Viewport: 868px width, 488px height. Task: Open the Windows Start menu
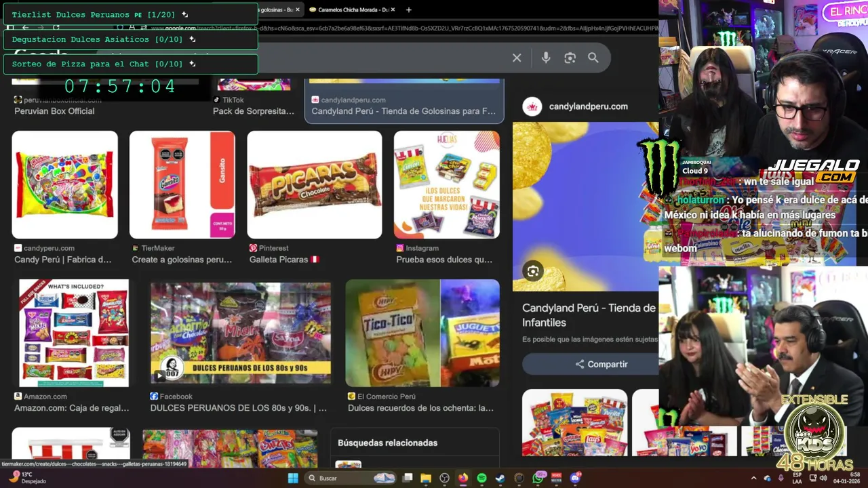(292, 478)
